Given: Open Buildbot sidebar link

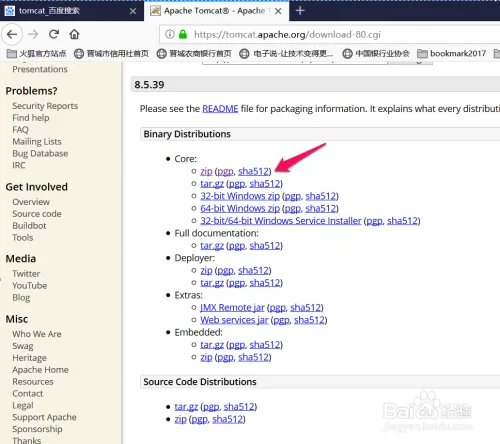Looking at the screenshot, I should coord(29,226).
